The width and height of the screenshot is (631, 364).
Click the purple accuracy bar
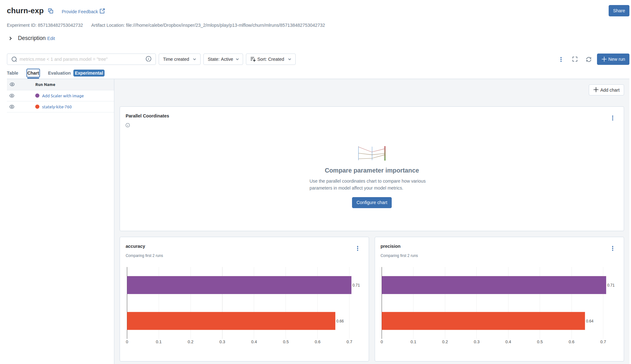pos(239,285)
